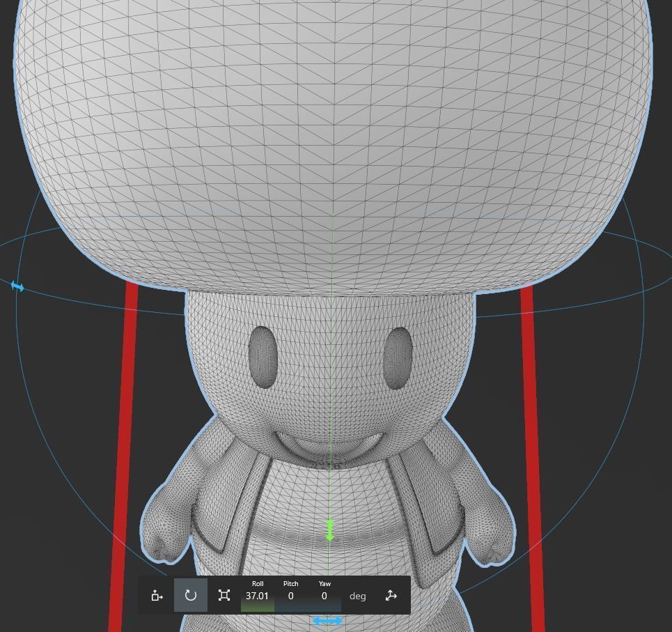This screenshot has height=632, width=672.
Task: Click the deg unit label
Action: tap(357, 596)
